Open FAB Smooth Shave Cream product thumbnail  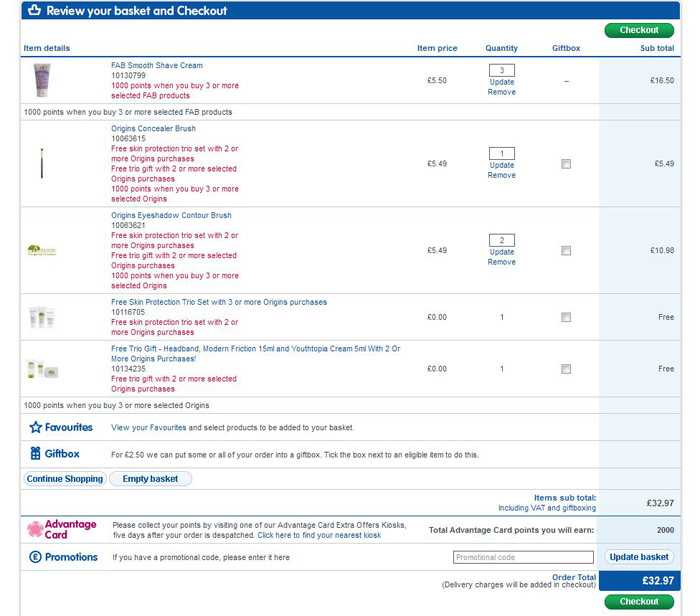coord(42,80)
